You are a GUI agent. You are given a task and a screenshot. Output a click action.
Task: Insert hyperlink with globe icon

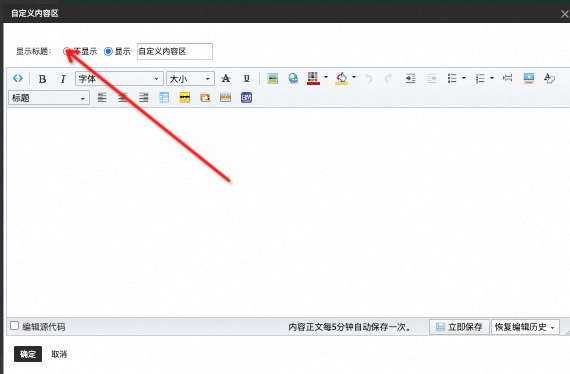(x=293, y=78)
